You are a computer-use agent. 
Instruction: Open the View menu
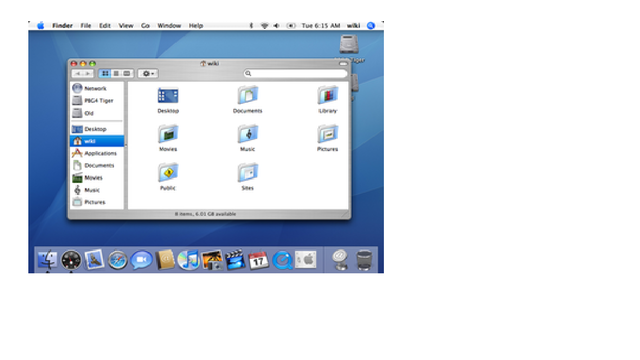click(126, 26)
